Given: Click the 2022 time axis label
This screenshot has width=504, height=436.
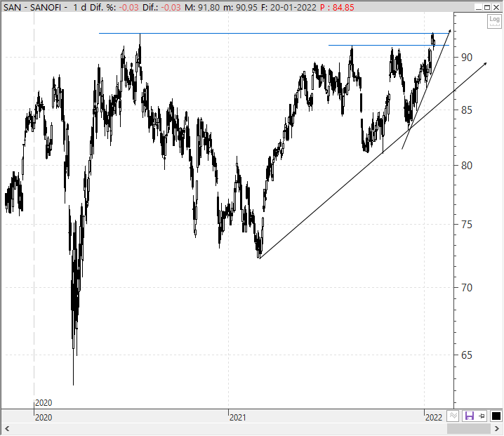Looking at the screenshot, I should (x=434, y=417).
